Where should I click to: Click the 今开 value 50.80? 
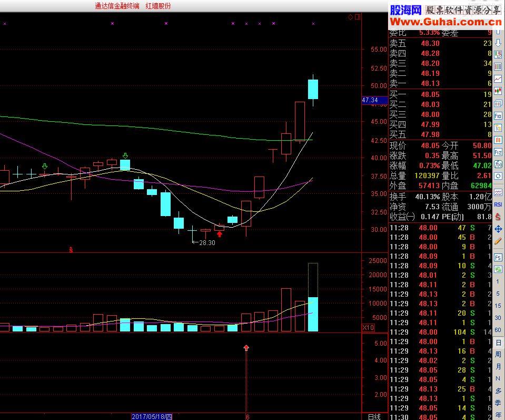pyautogui.click(x=482, y=145)
